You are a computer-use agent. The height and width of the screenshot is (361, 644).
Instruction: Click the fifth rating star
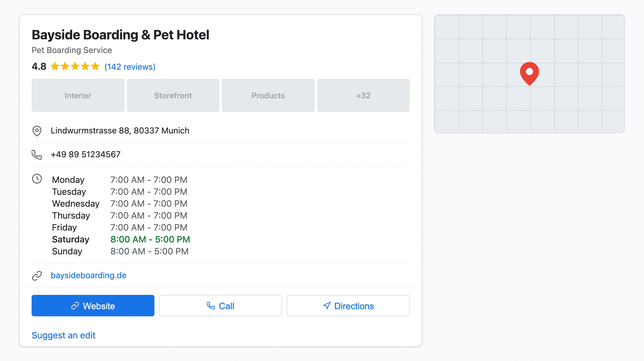tap(95, 67)
